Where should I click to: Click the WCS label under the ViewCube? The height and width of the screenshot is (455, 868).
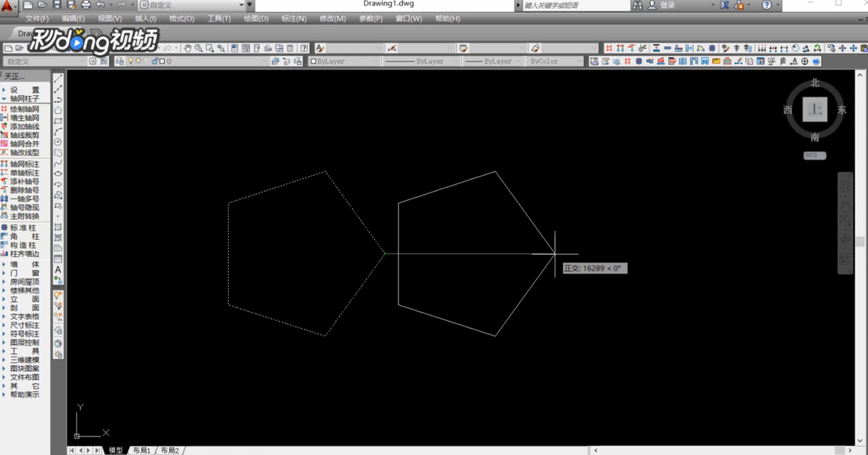point(815,155)
